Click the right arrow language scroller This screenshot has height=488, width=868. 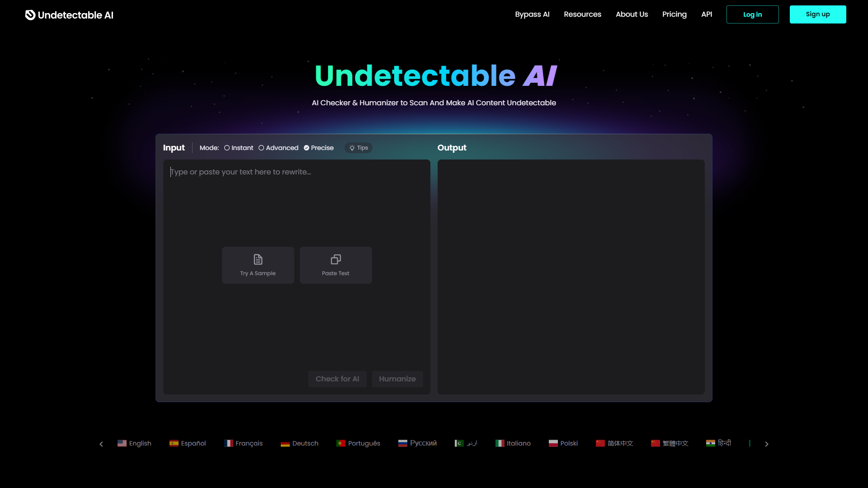(767, 444)
